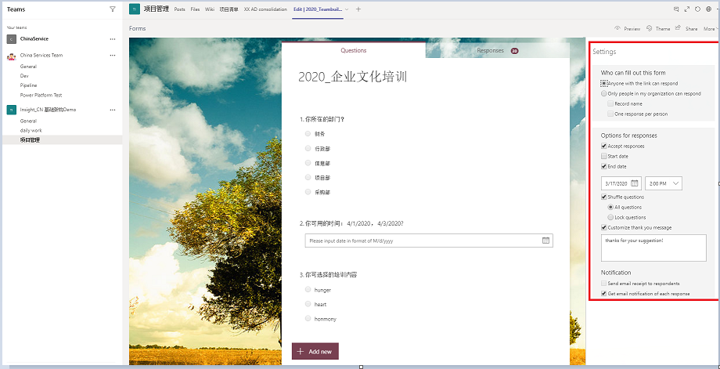Select All questions radio button
Screen dimensions: 720x369
pyautogui.click(x=610, y=207)
